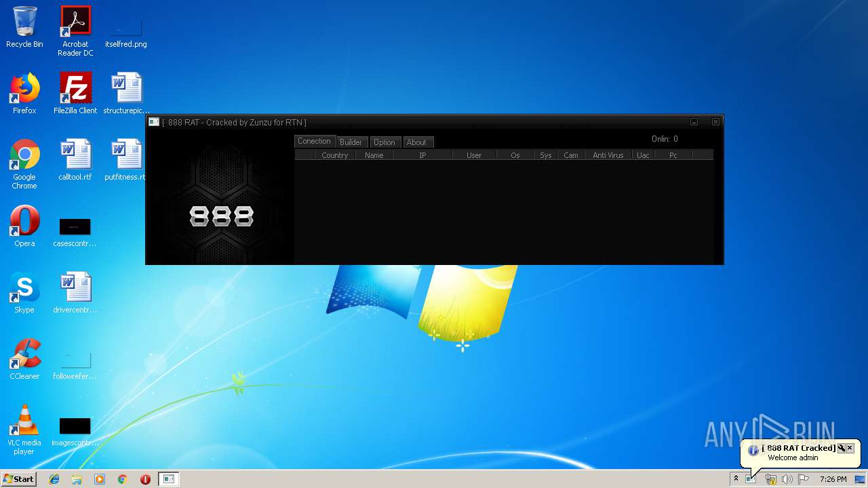Image resolution: width=868 pixels, height=488 pixels.
Task: Click the Sys column header
Action: pyautogui.click(x=546, y=155)
